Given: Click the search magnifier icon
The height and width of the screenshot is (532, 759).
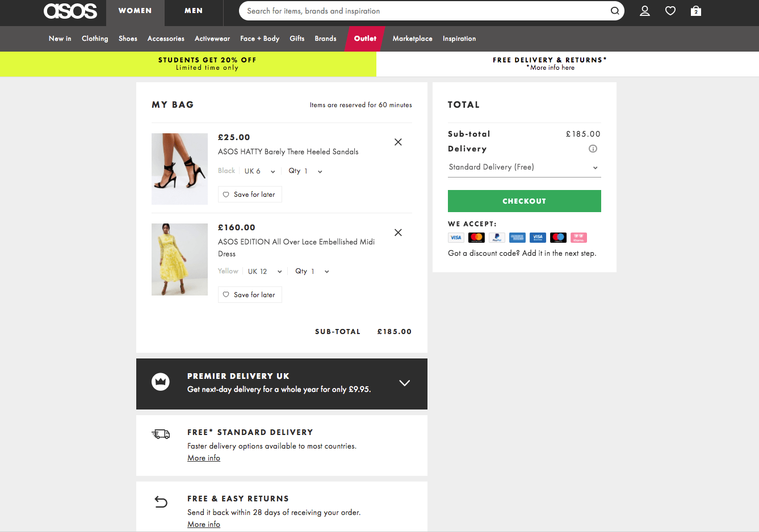Looking at the screenshot, I should coord(614,11).
